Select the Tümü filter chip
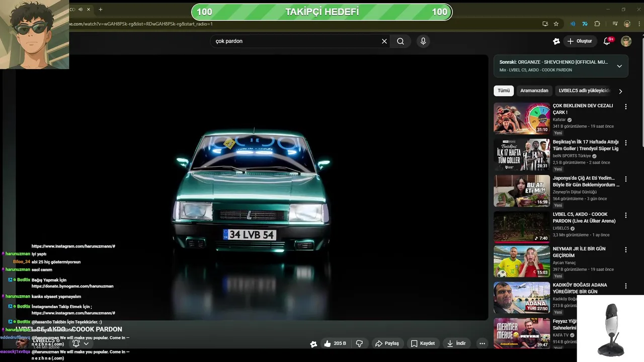644x362 pixels. (504, 90)
